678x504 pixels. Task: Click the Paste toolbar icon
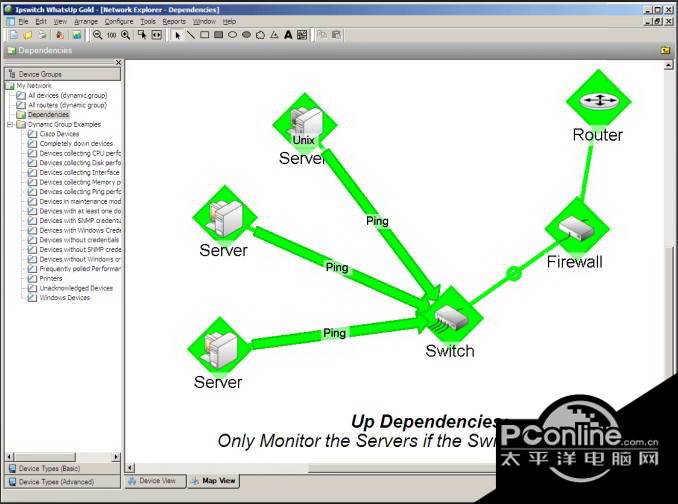(336, 35)
